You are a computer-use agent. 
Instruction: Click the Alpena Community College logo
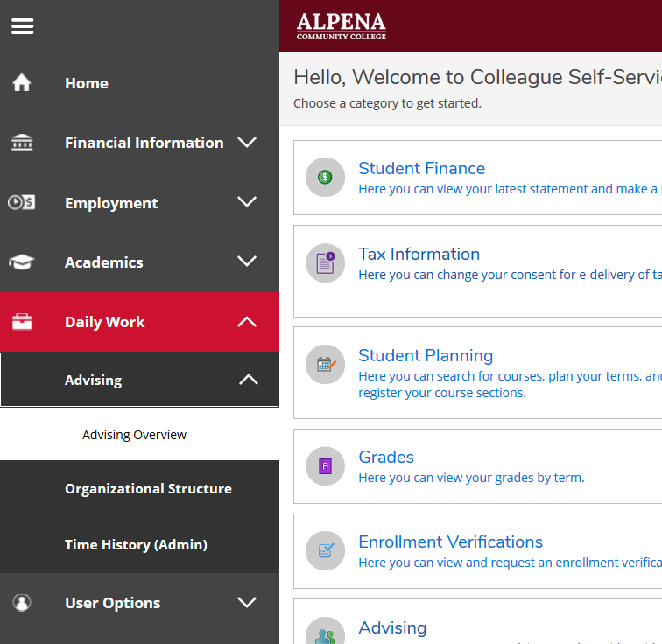(x=342, y=26)
